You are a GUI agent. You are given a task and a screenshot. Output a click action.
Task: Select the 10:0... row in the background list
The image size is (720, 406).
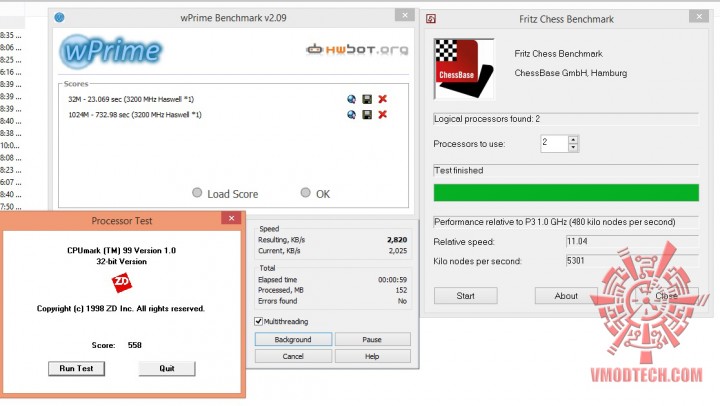tap(10, 146)
